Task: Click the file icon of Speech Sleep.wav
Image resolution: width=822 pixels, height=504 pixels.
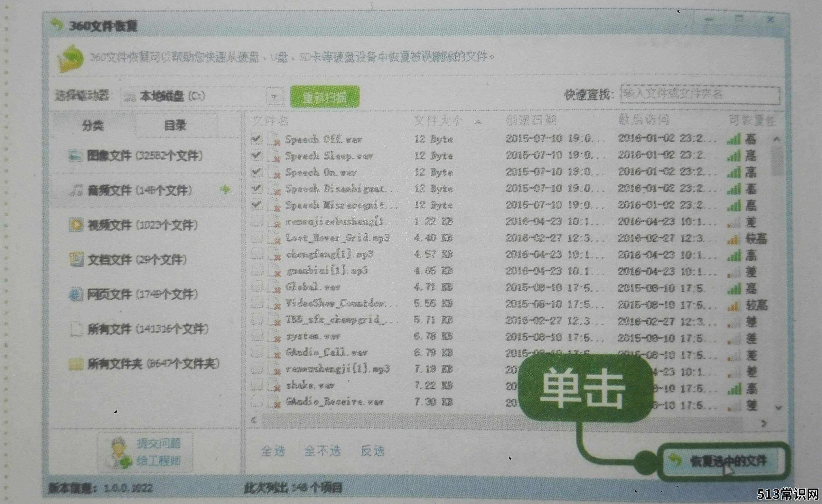Action: [x=274, y=156]
